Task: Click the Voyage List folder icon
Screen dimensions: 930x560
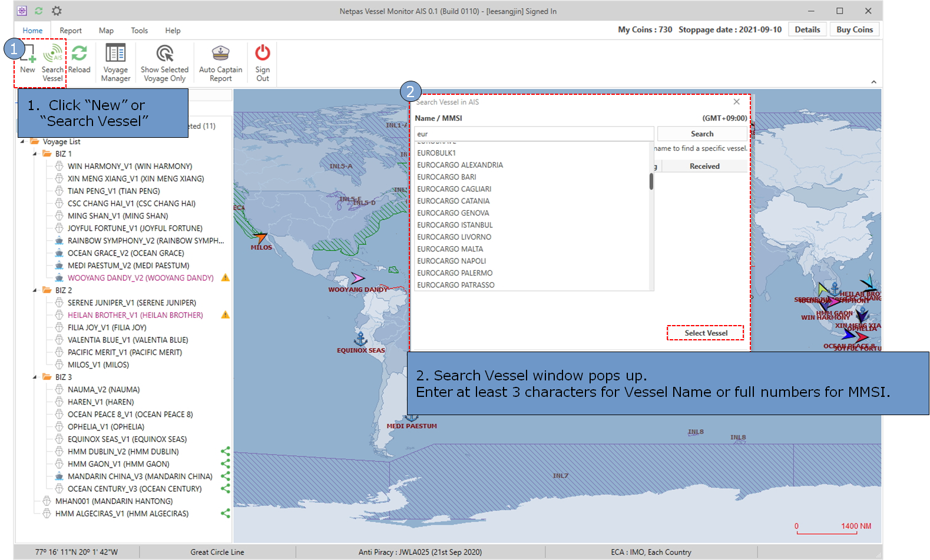Action: click(35, 141)
